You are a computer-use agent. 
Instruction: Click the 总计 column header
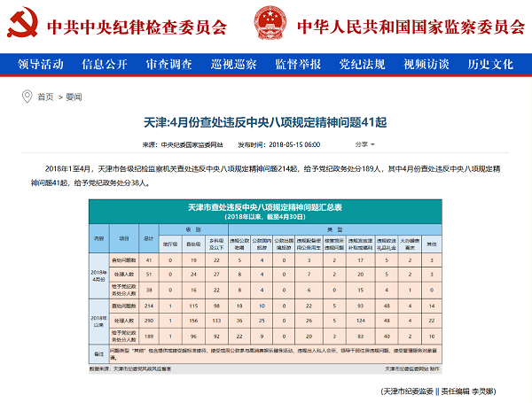149,238
